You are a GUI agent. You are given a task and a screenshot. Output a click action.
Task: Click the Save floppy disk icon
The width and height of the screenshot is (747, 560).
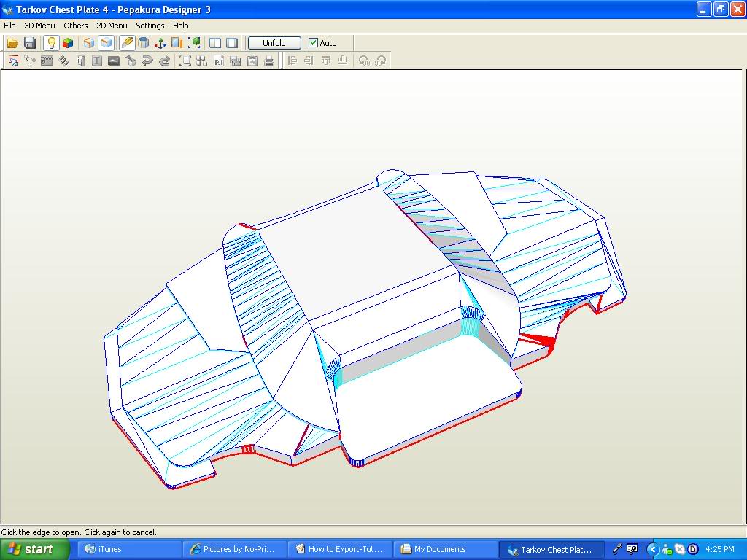(30, 43)
